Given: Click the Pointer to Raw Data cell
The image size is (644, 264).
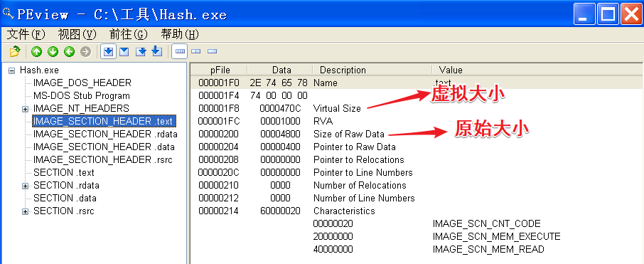Looking at the screenshot, I should click(x=355, y=147).
